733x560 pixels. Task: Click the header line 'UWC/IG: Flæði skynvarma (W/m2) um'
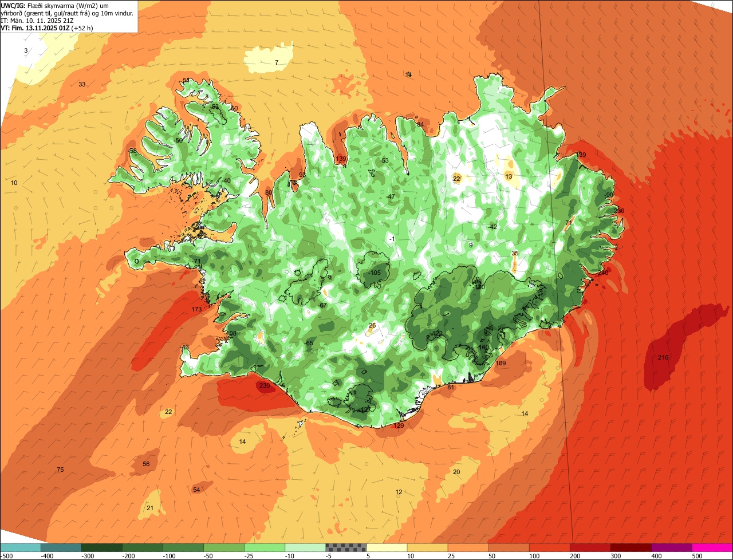coord(54,5)
